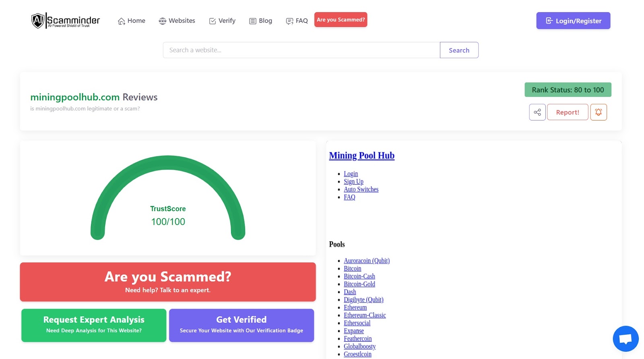Open the Bitcoin-Cash pool link
Screen dimensions: 644x359
click(359, 276)
